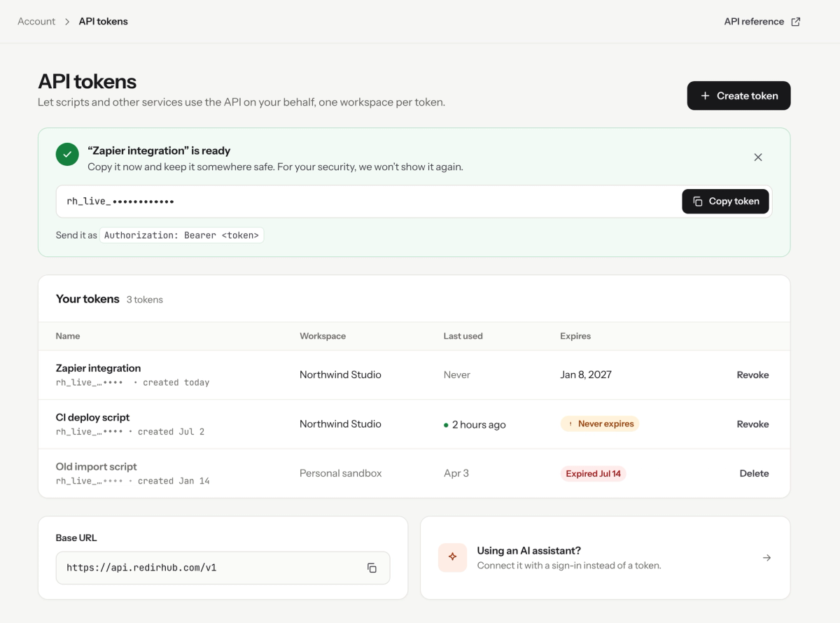840x623 pixels.
Task: Click the Never expires badge
Action: click(600, 424)
